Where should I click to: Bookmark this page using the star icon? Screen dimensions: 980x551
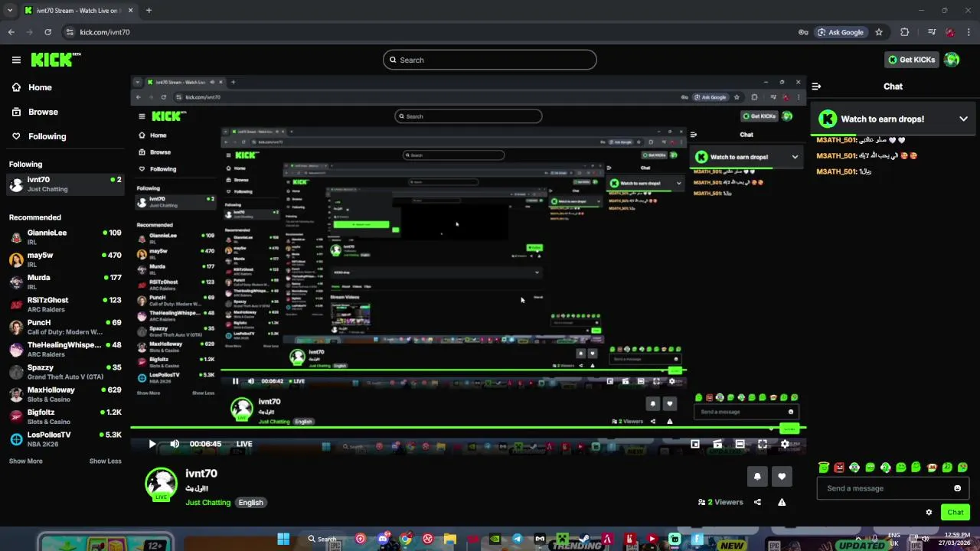[879, 32]
